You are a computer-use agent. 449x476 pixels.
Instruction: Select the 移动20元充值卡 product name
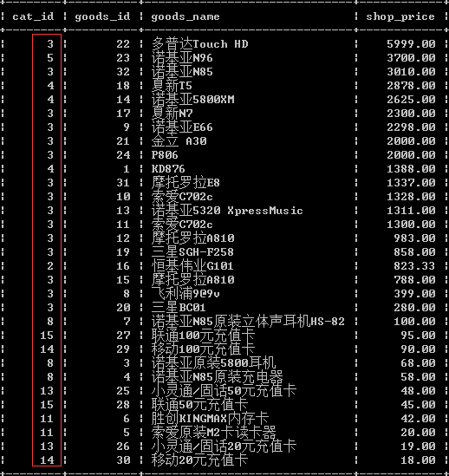[199, 460]
